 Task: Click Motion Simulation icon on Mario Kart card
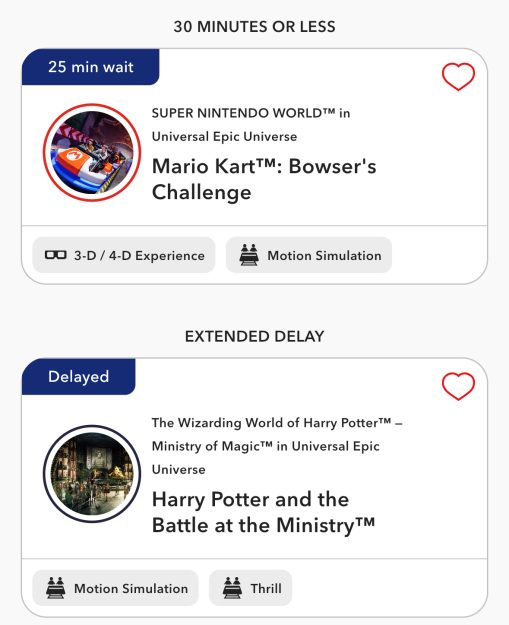click(x=249, y=255)
